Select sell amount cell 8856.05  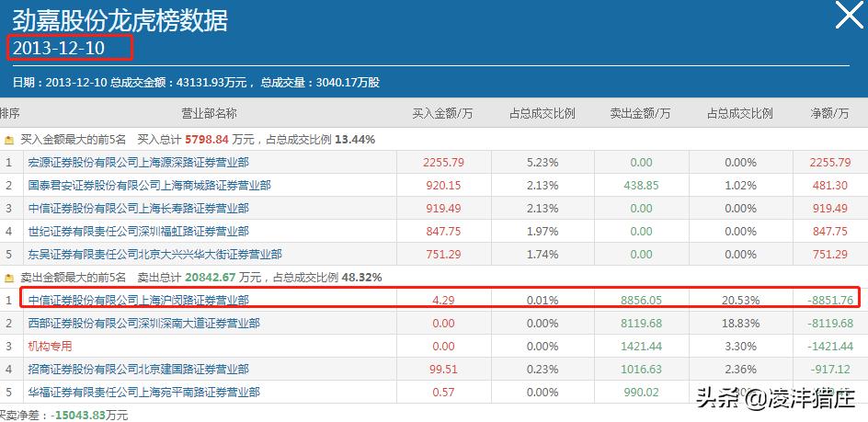click(x=641, y=300)
